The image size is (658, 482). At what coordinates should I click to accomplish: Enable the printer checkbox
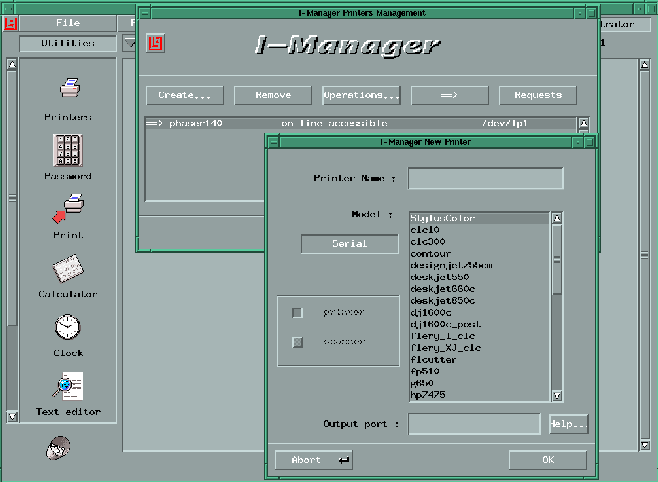point(297,313)
